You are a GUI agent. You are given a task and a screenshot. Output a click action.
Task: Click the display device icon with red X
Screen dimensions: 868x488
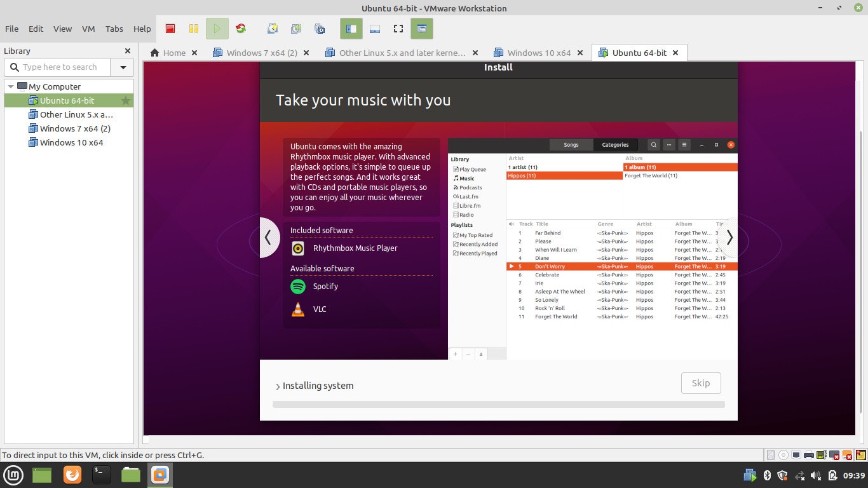point(834,455)
